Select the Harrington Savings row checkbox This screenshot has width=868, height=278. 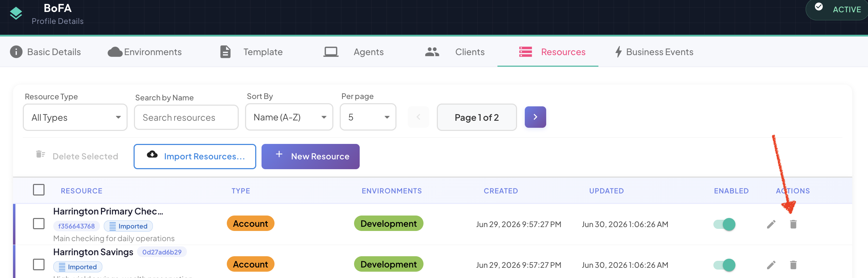click(39, 264)
